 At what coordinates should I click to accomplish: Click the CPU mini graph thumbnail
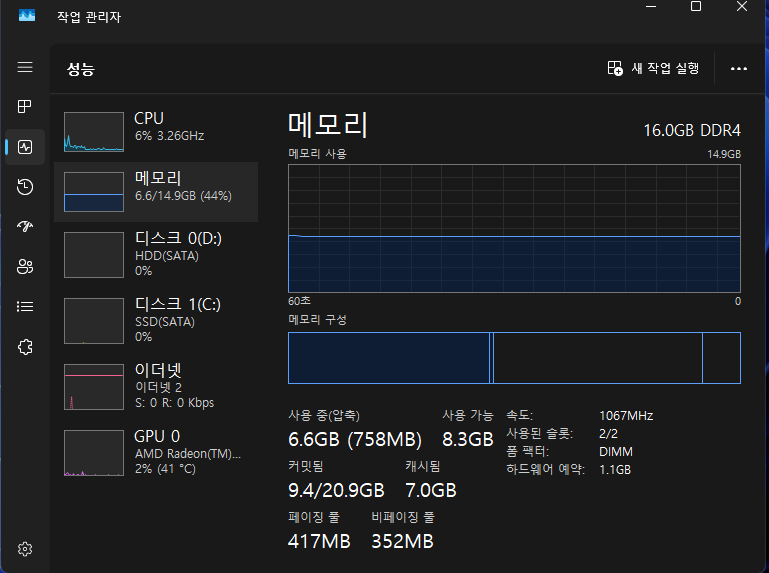coord(94,132)
